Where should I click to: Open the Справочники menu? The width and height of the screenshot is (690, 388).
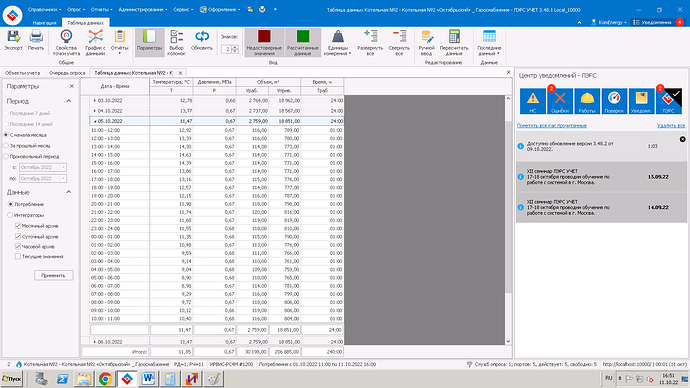(44, 9)
